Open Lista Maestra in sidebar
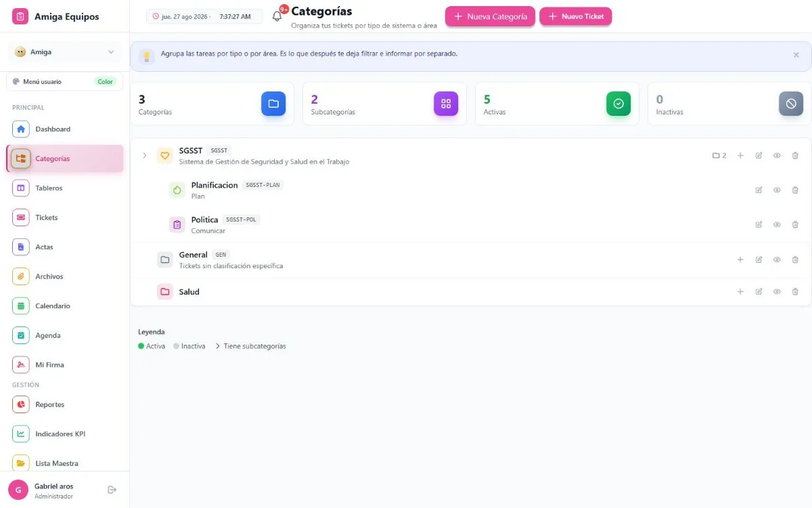This screenshot has height=508, width=812. 65,463
